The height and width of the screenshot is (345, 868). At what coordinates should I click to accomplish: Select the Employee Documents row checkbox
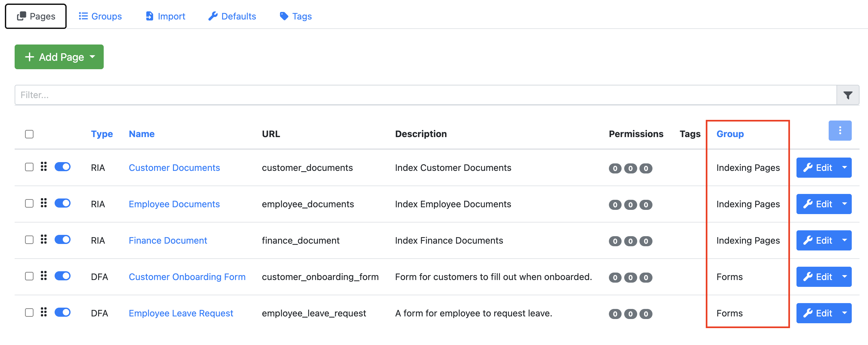[x=29, y=203]
